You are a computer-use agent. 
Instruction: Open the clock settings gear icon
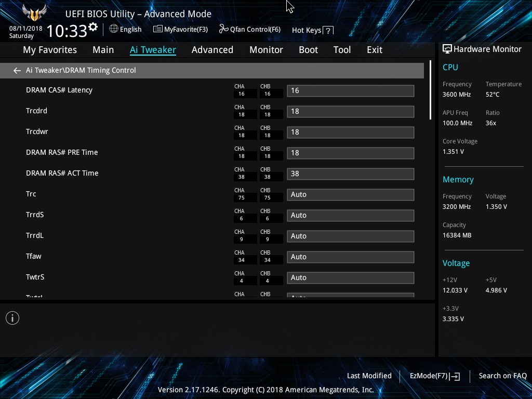click(93, 27)
